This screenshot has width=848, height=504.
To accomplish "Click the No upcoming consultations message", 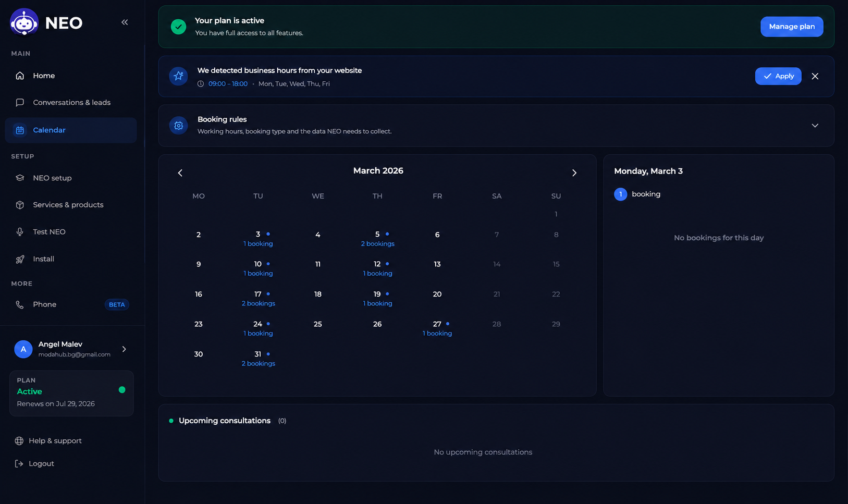I will tap(483, 452).
